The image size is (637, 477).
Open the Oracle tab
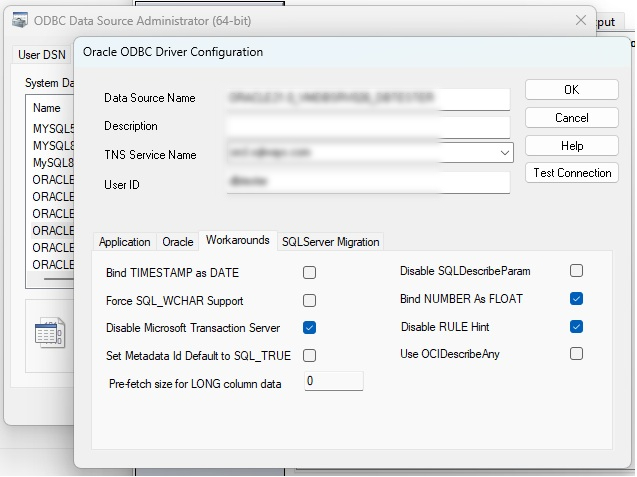pyautogui.click(x=178, y=242)
